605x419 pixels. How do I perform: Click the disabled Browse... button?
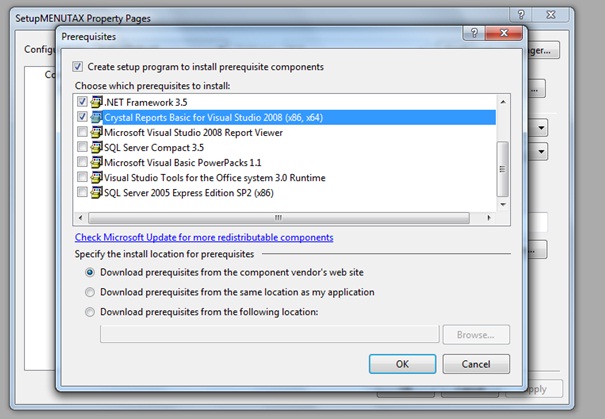[476, 335]
